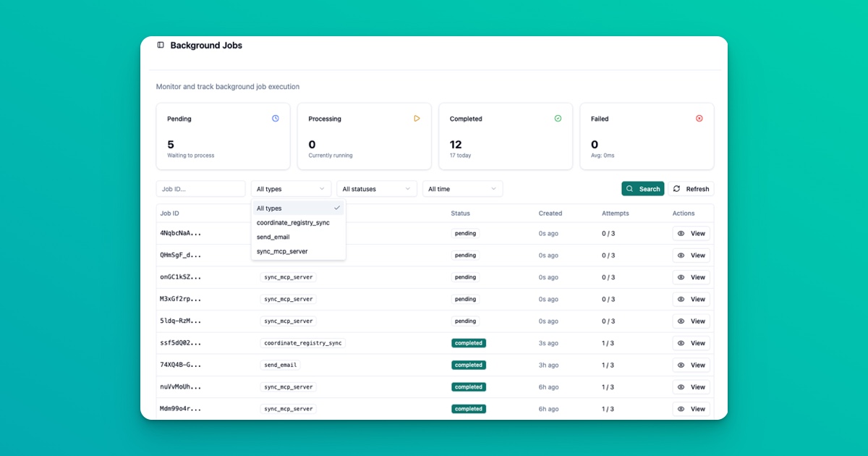This screenshot has height=456, width=868.
Task: Open the All time dropdown
Action: 462,188
